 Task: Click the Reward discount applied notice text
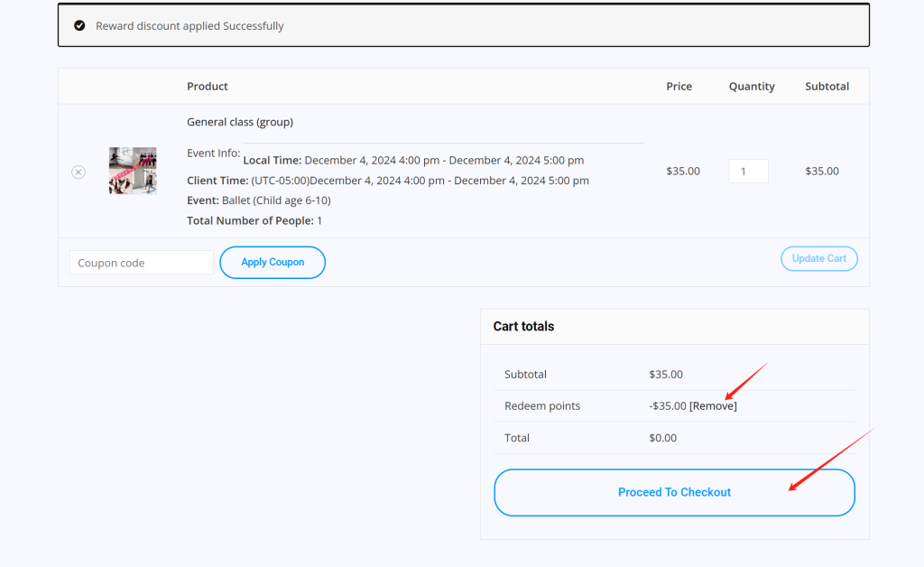(x=189, y=26)
